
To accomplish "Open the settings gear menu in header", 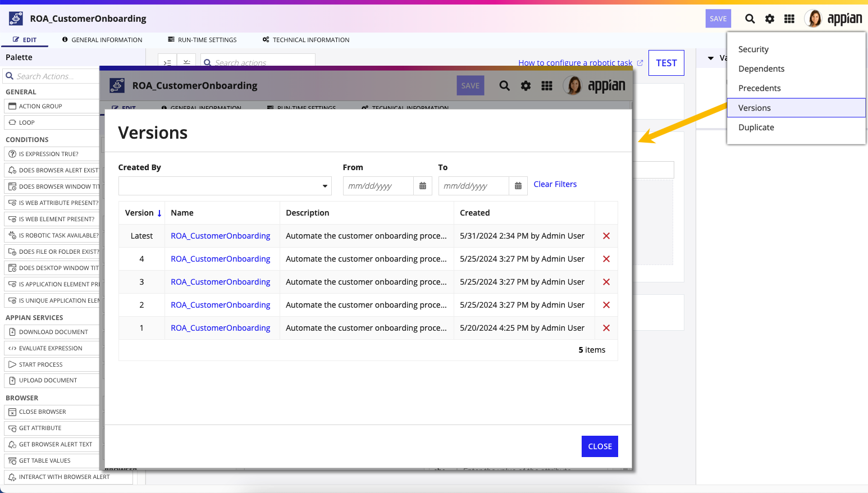I will coord(770,19).
